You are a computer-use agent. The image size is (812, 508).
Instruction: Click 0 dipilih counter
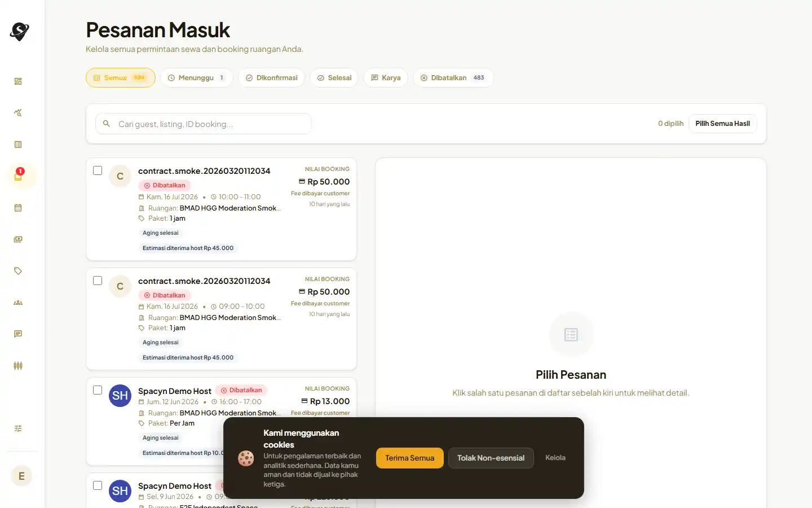[x=670, y=124]
